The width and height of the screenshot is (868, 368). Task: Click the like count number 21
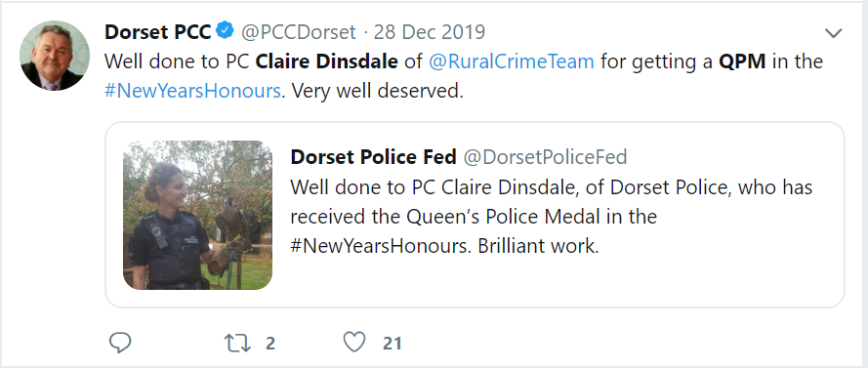[x=392, y=344]
